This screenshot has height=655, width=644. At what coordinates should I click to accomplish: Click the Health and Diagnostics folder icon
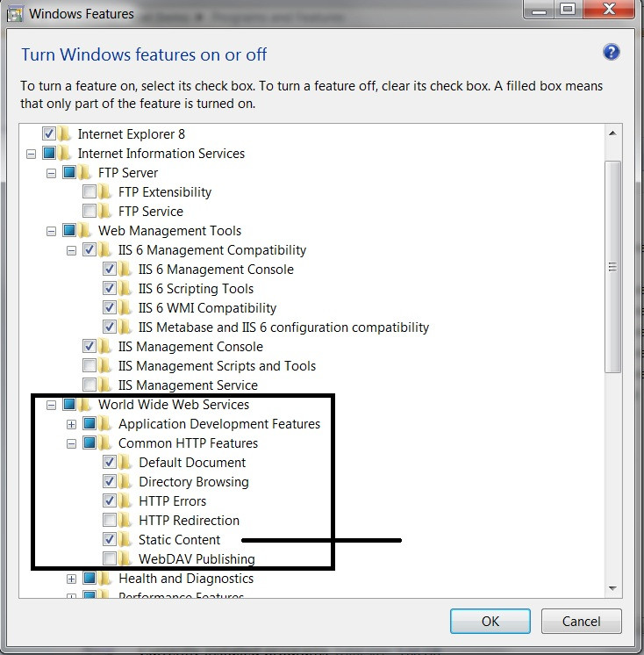[105, 579]
